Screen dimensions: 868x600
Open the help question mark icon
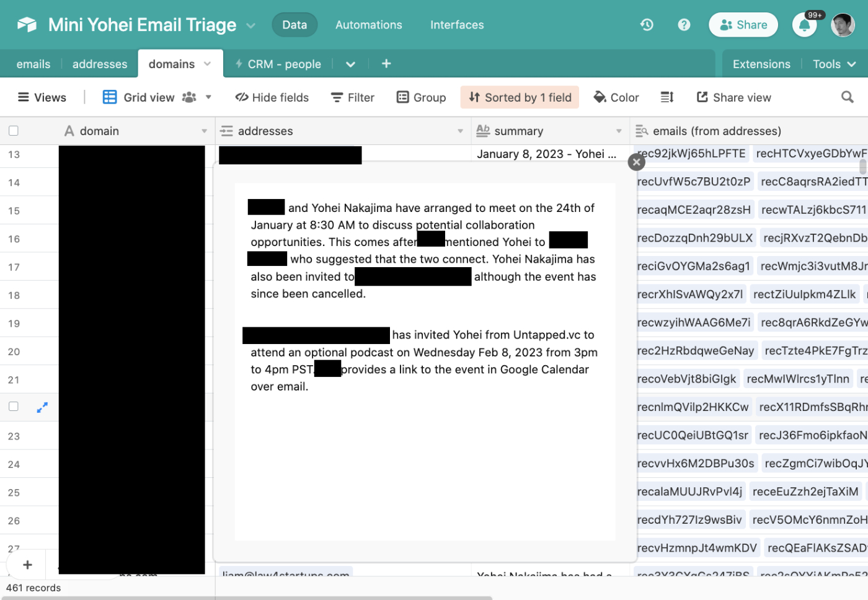coord(684,25)
